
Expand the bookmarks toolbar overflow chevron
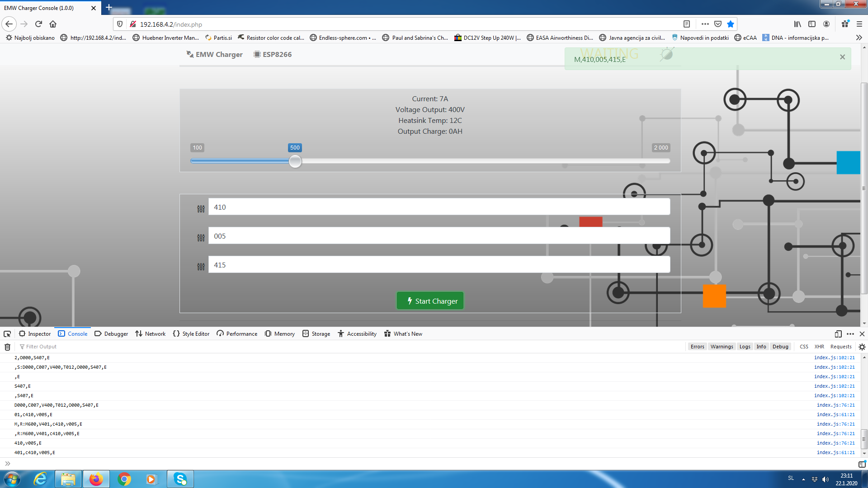tap(859, 38)
